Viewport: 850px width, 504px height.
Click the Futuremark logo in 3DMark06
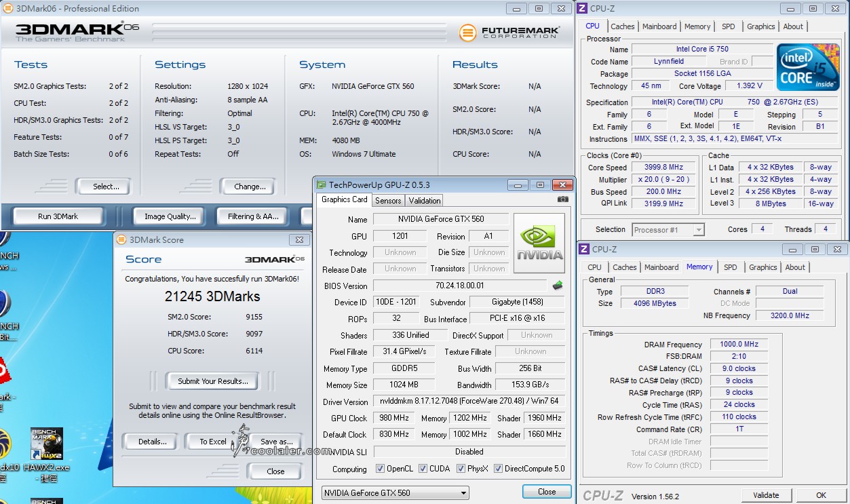point(509,32)
